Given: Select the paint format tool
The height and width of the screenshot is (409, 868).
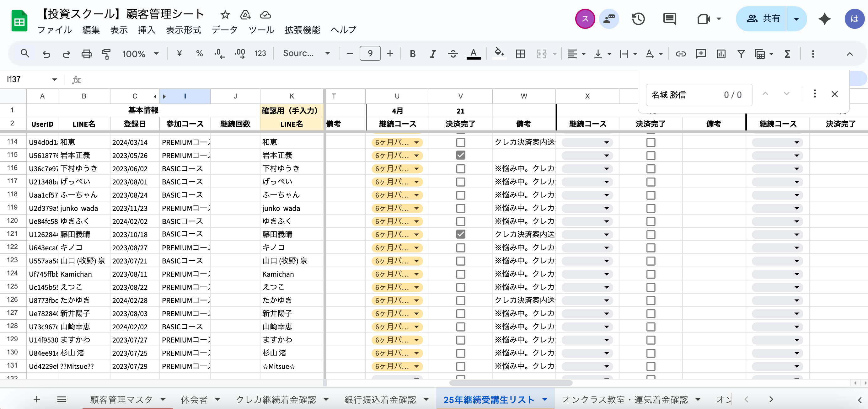Looking at the screenshot, I should point(105,53).
